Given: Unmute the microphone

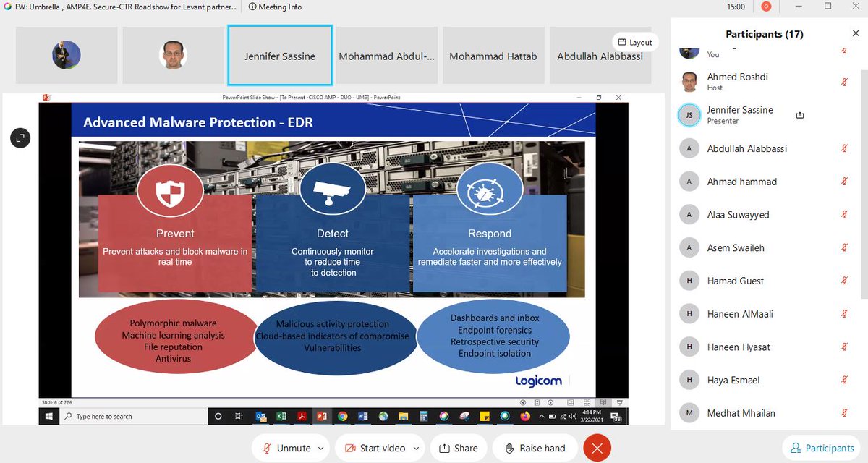Looking at the screenshot, I should tap(286, 449).
